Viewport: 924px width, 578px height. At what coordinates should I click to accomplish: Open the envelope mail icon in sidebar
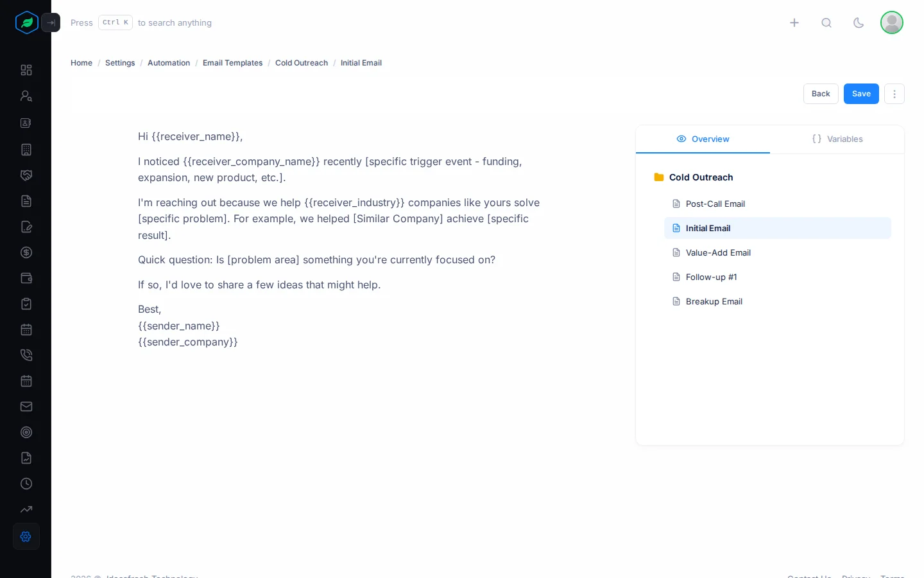26,407
